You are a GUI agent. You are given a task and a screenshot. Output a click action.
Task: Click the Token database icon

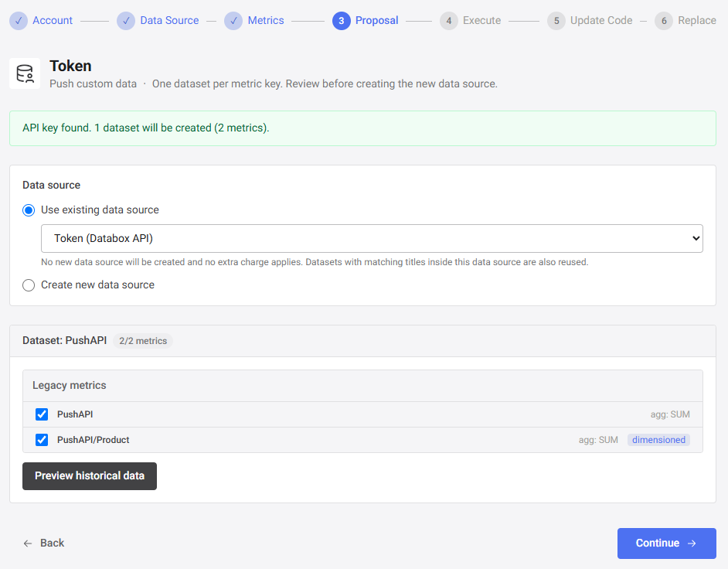coord(25,73)
